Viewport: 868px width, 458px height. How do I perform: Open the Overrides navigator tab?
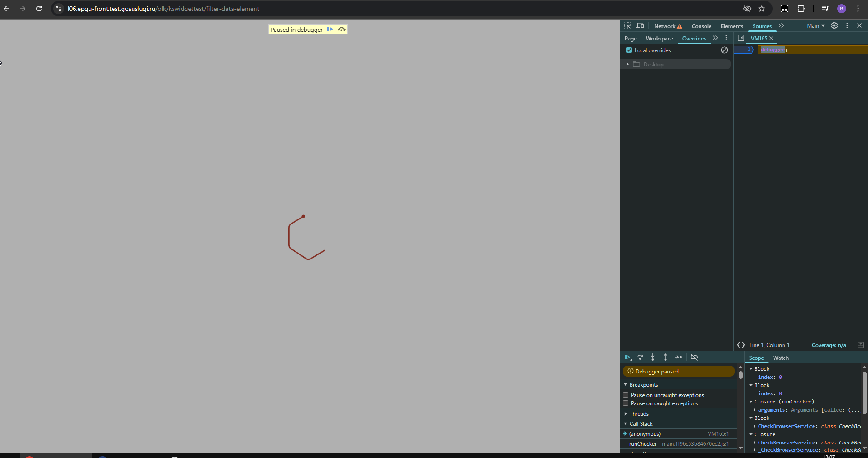pyautogui.click(x=694, y=39)
